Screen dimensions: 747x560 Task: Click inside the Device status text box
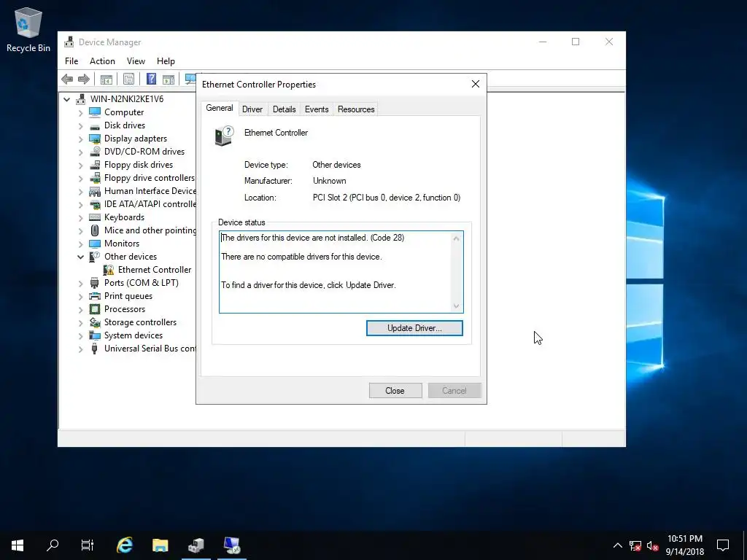click(335, 273)
